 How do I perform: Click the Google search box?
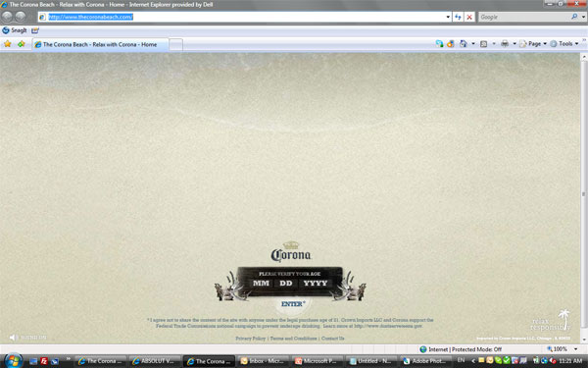tap(524, 17)
